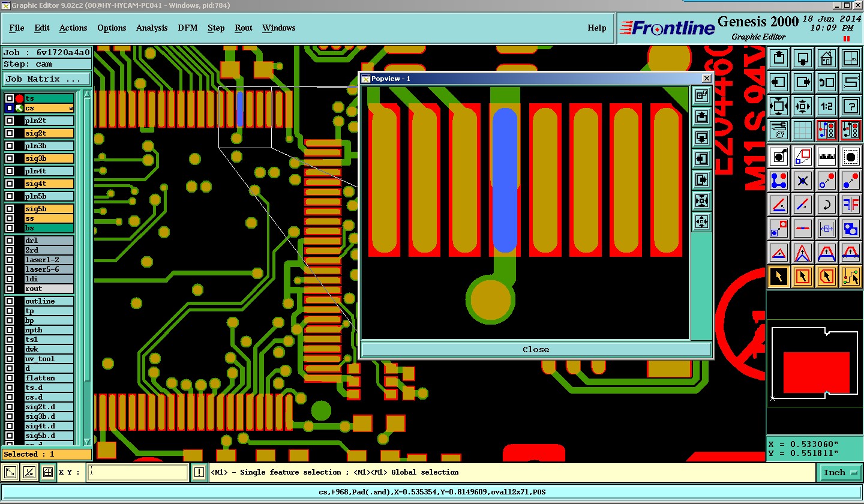864x504 pixels.
Task: Select the sig4t layer name
Action: tap(49, 184)
